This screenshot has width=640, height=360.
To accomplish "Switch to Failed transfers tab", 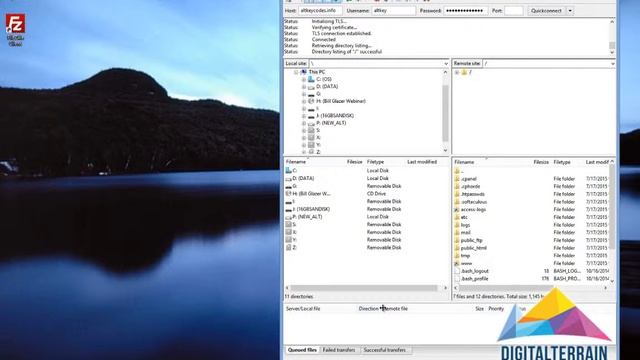I will 339,350.
